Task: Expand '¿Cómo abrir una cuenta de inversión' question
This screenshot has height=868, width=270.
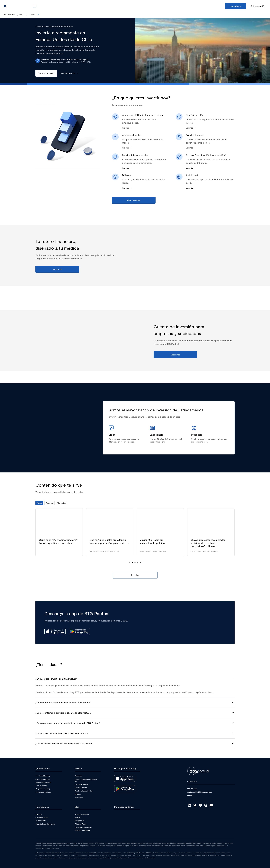Action: (x=135, y=702)
